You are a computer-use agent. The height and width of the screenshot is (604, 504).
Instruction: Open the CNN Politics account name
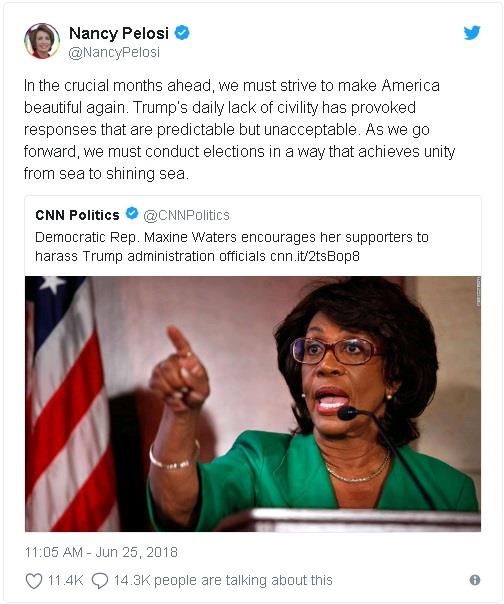(x=77, y=215)
